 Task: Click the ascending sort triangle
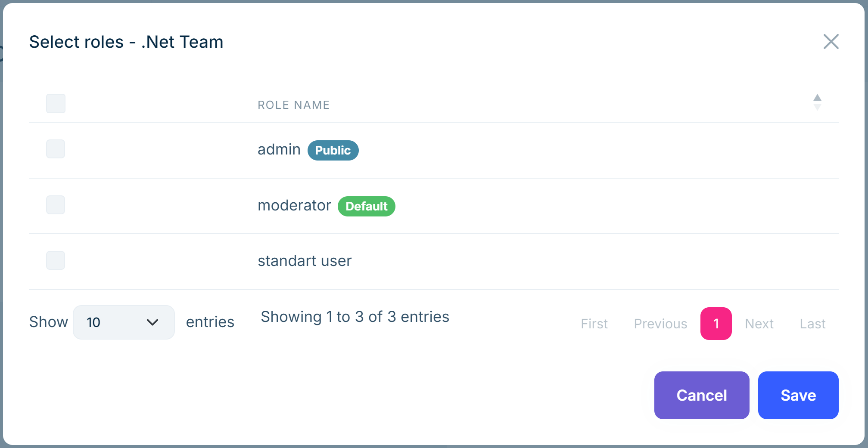click(x=817, y=98)
